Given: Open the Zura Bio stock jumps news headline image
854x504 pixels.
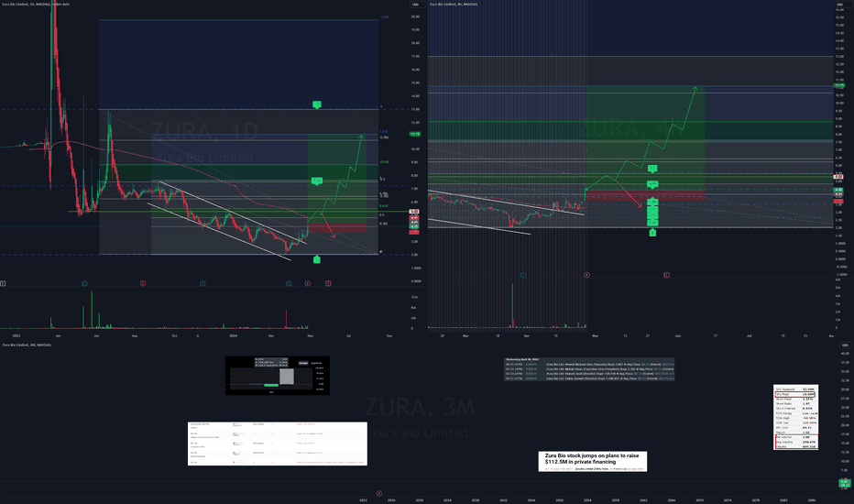Looking at the screenshot, I should tap(593, 461).
